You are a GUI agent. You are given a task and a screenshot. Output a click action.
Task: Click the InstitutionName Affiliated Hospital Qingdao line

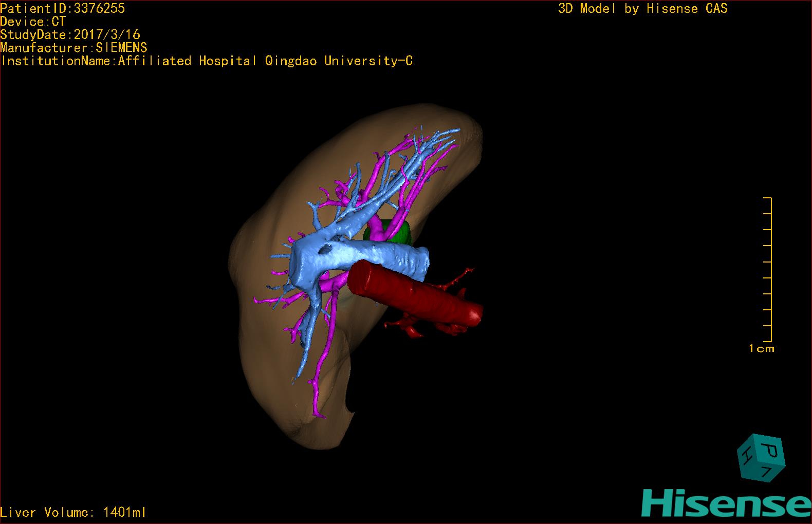207,61
